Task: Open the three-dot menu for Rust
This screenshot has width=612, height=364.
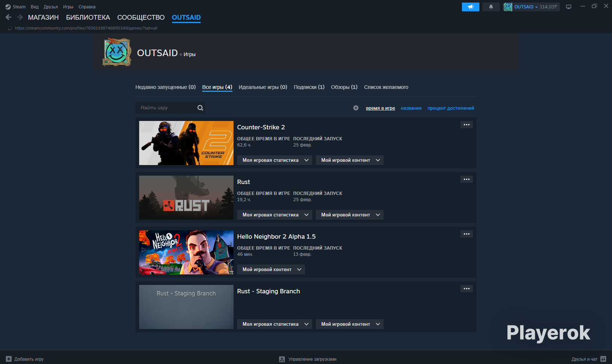Action: [x=467, y=179]
